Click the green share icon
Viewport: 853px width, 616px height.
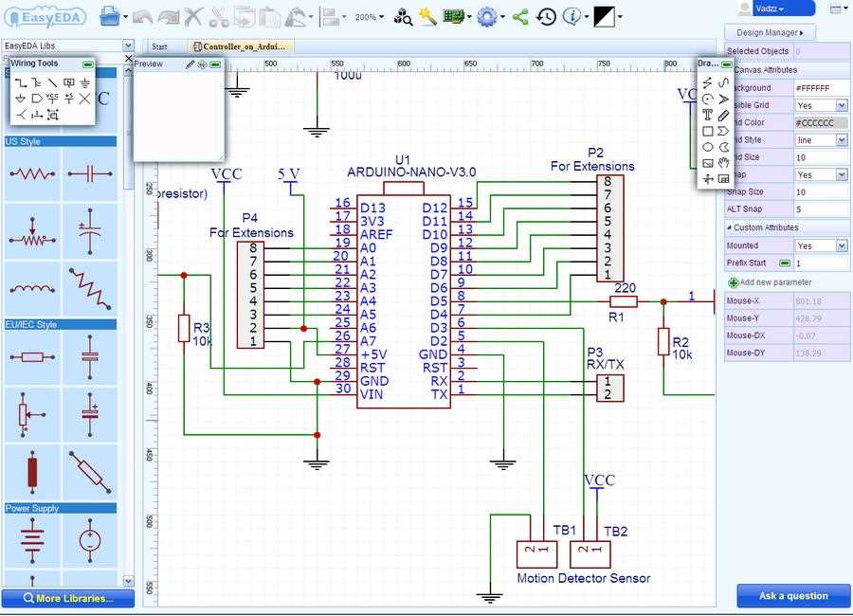pos(520,17)
